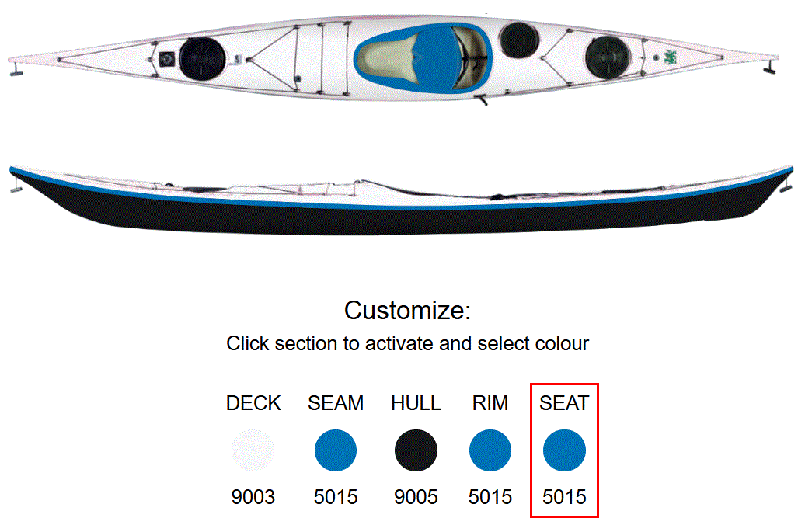Click the carry handle at the stern tip
This screenshot has height=532, width=812.
pos(768,69)
